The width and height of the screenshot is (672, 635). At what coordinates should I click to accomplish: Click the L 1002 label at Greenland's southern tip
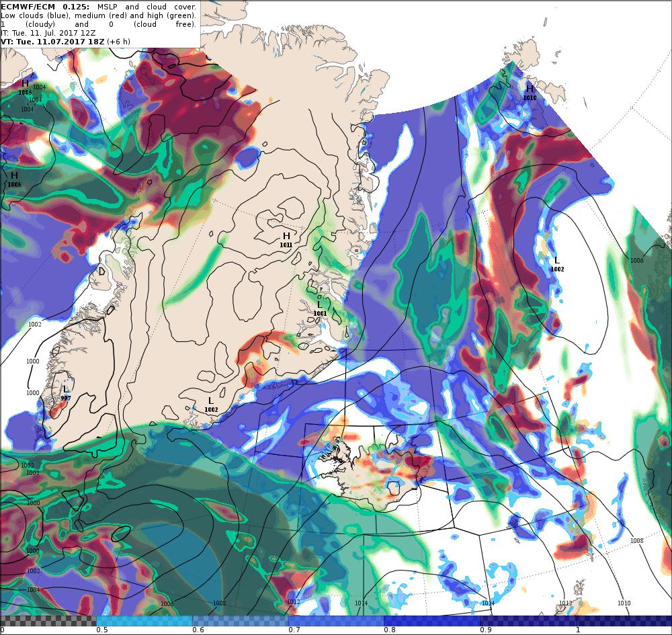[211, 405]
